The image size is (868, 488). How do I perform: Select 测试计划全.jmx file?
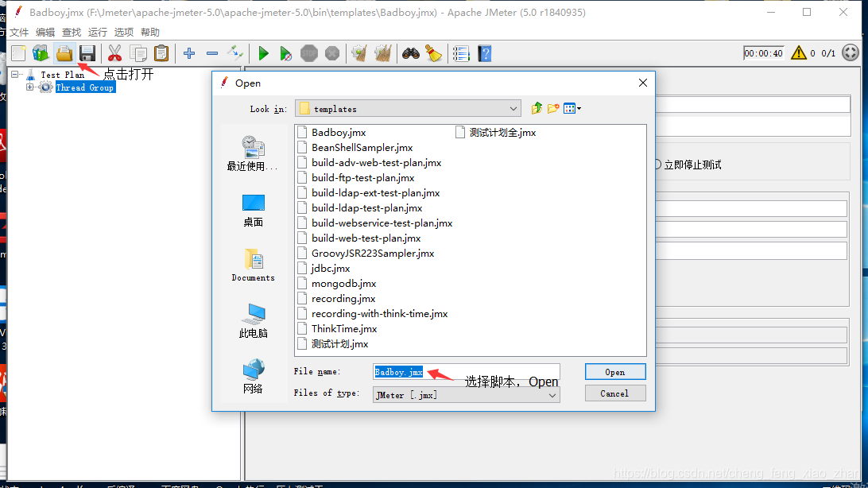(495, 132)
